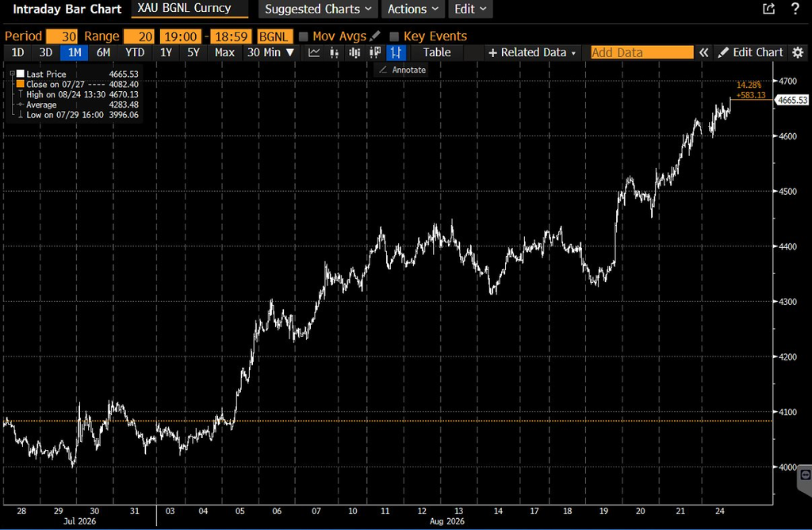This screenshot has height=530, width=812.
Task: Open the Actions menu
Action: click(413, 9)
